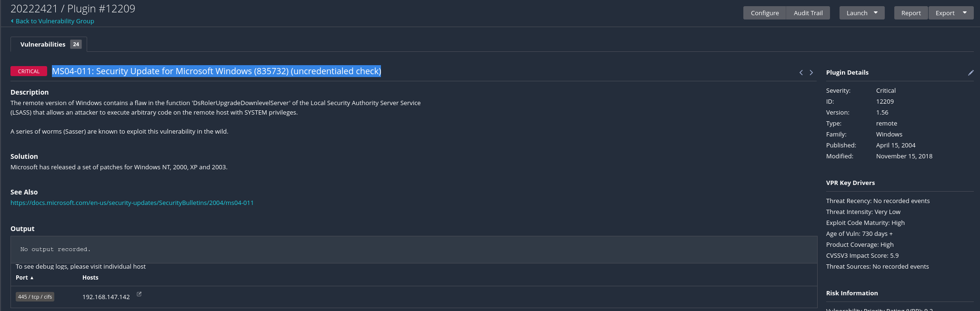This screenshot has height=311, width=980.
Task: Open host 192.168.147.142 external link icon
Action: pyautogui.click(x=139, y=294)
